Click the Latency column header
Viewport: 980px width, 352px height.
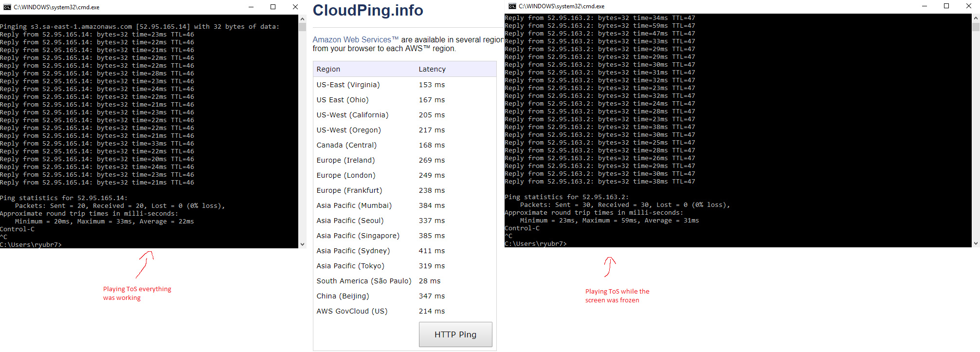click(432, 69)
